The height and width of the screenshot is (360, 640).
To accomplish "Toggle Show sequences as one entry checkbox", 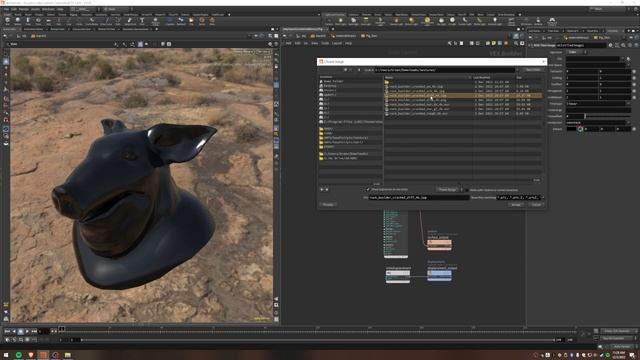I will 368,189.
